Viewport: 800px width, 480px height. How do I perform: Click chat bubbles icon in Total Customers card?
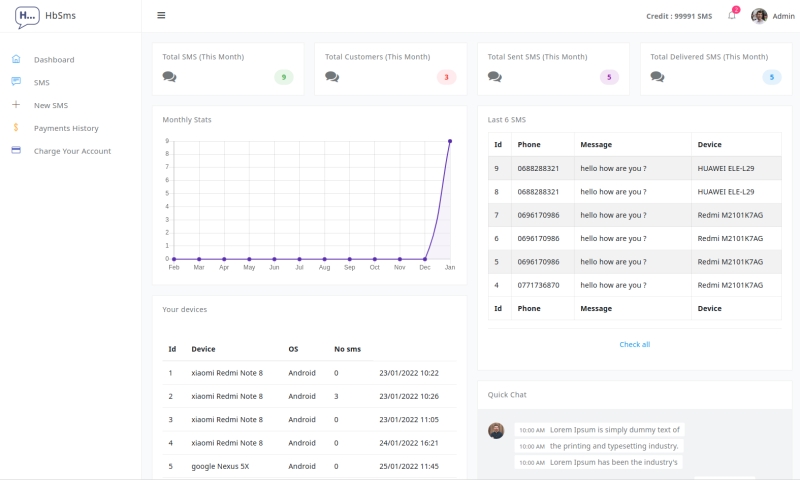[x=332, y=77]
